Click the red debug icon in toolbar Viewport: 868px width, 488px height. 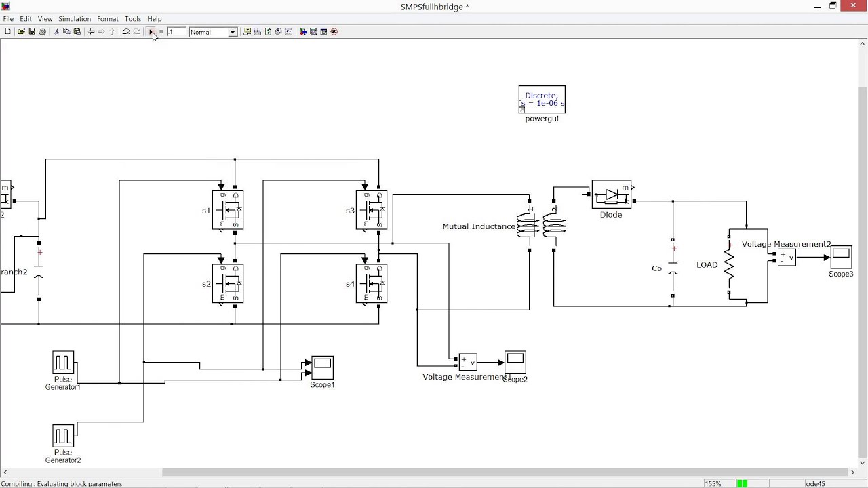pyautogui.click(x=334, y=32)
